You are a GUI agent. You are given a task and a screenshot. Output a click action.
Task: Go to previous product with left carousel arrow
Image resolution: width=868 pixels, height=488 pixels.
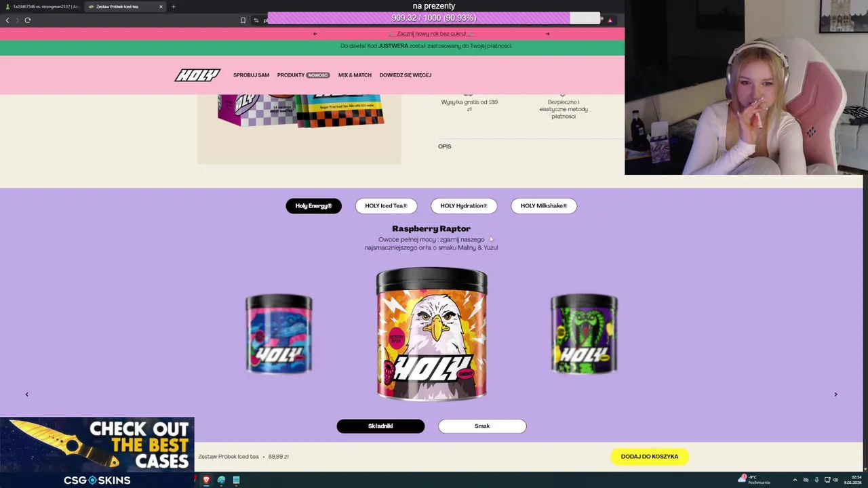point(27,394)
